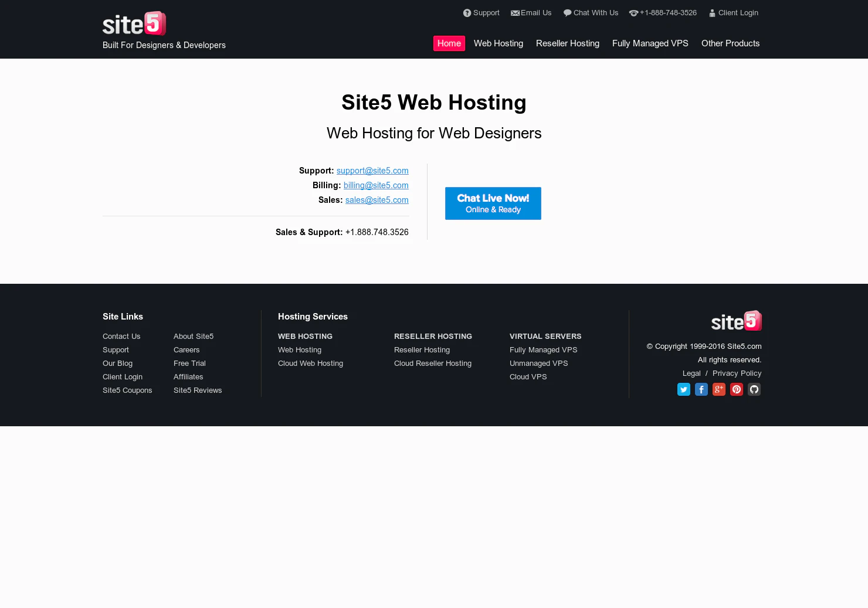
Task: Click the support@site5.com email link
Action: pos(372,171)
